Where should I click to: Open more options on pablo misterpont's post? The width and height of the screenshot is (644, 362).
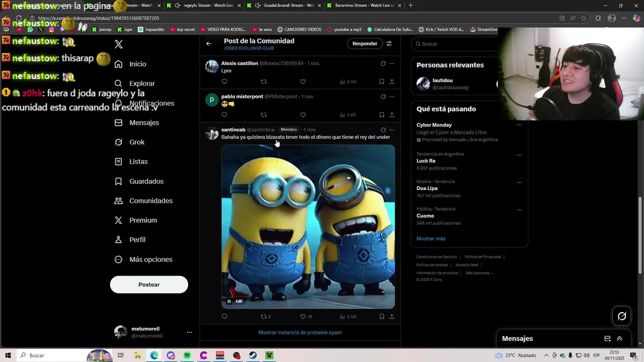(392, 97)
